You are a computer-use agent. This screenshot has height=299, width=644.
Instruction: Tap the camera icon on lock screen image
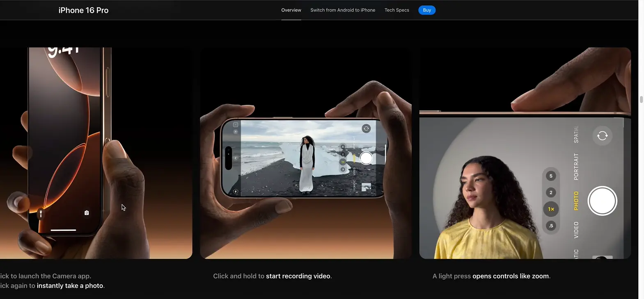click(87, 213)
